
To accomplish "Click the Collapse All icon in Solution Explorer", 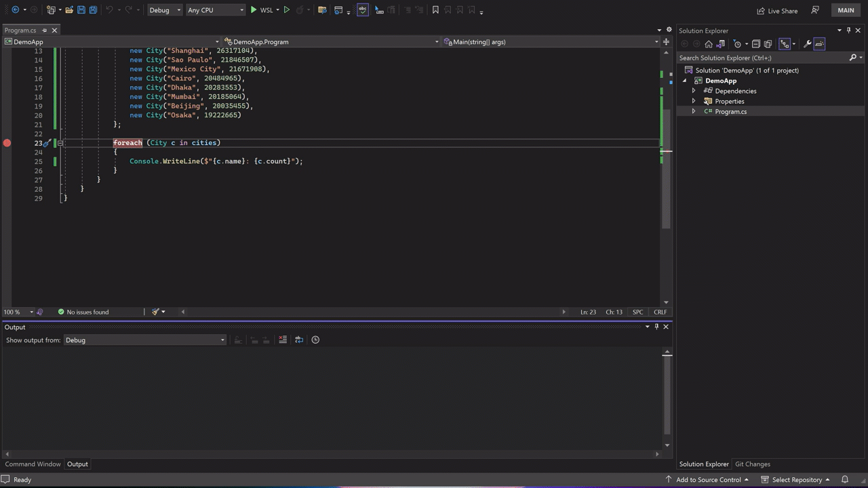I will [756, 43].
